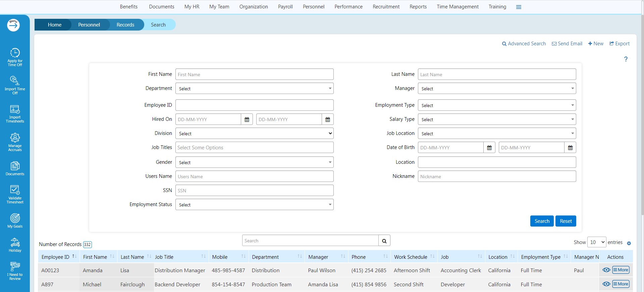Open the Employment Type dropdown
The width and height of the screenshot is (644, 292).
[497, 105]
